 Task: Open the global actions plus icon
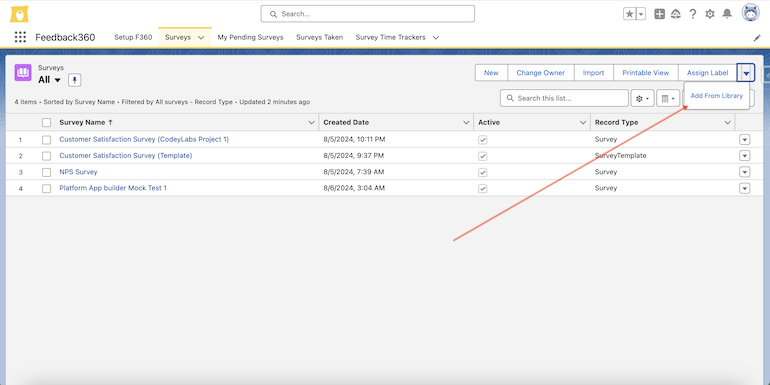click(660, 14)
